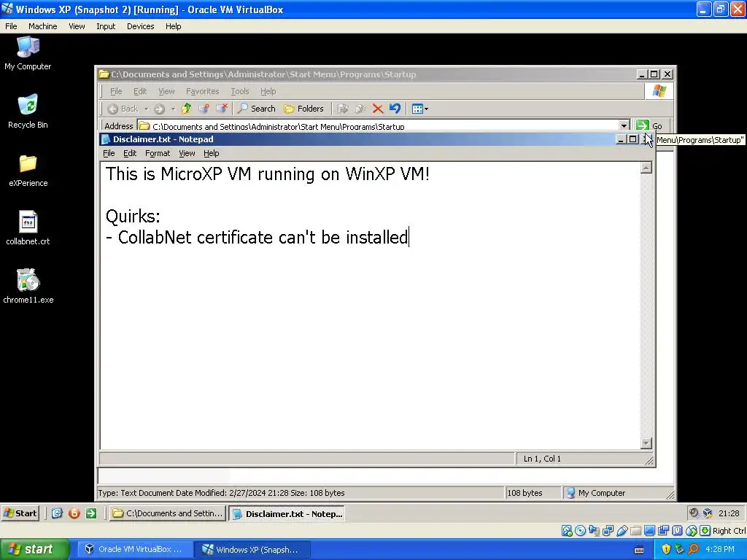Screen dimensions: 747x560
Task: Click host tray Safely Remove Hardware icon
Action: (x=680, y=550)
